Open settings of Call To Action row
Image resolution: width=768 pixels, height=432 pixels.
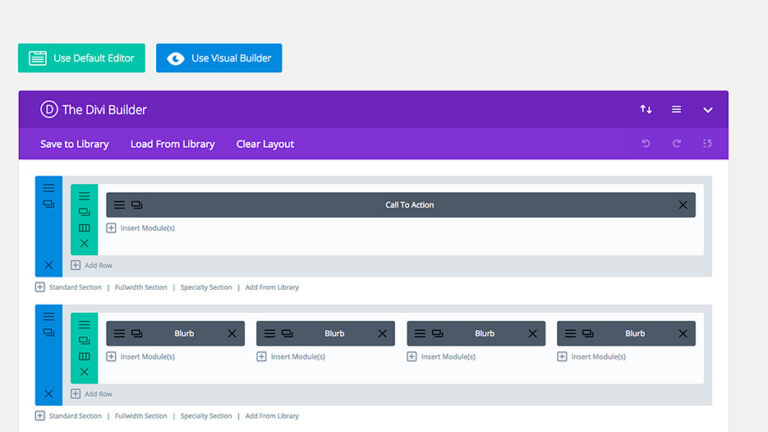84,196
